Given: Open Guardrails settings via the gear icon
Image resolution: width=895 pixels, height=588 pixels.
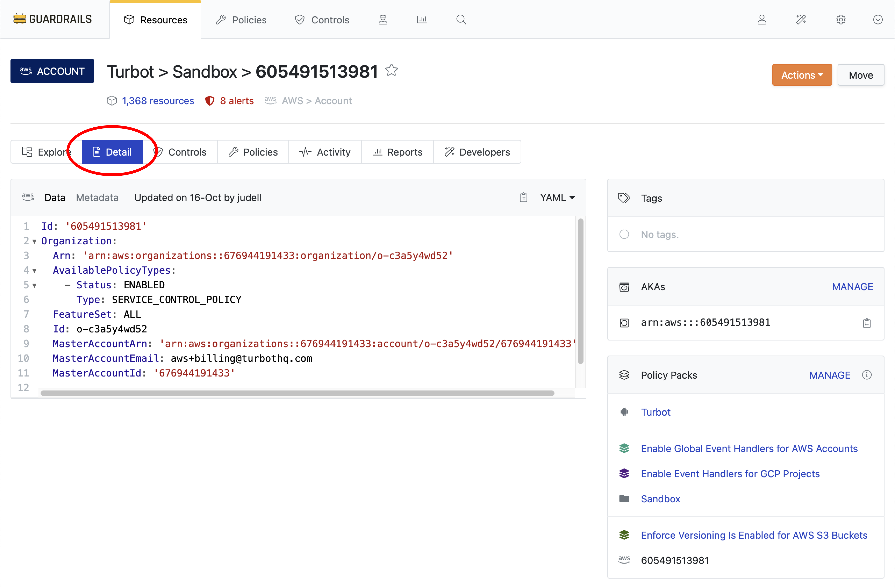Looking at the screenshot, I should [x=841, y=20].
